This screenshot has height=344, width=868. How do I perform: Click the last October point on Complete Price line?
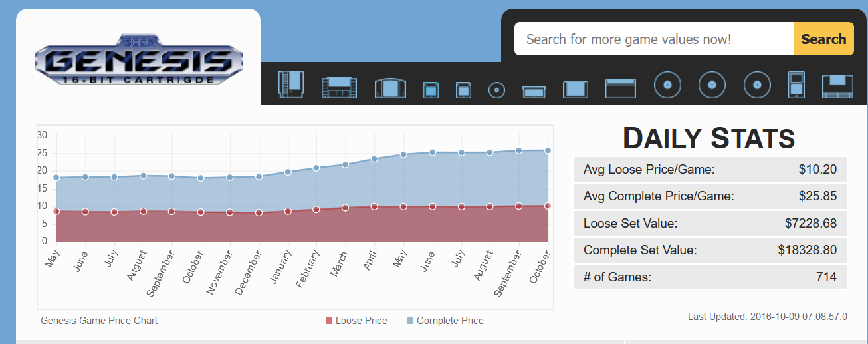(548, 150)
